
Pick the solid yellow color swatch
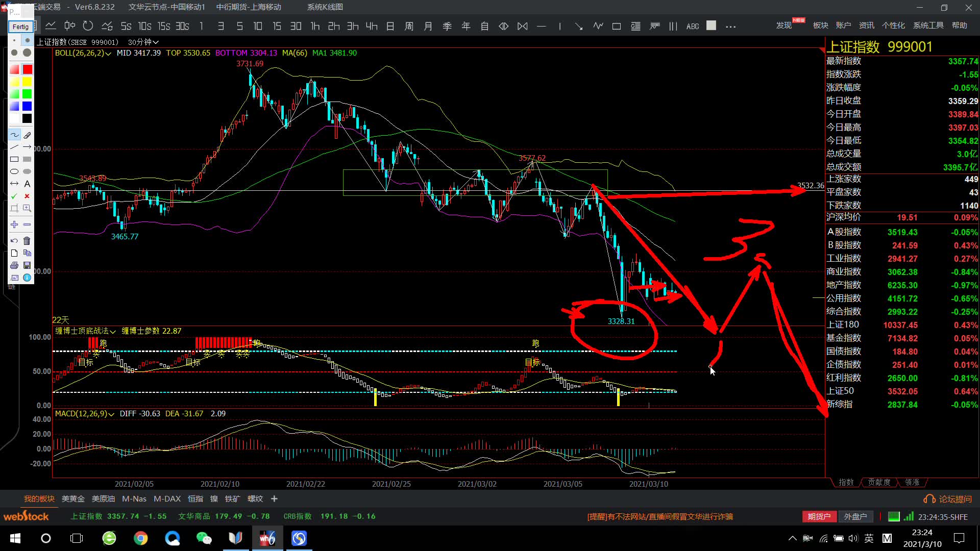27,82
